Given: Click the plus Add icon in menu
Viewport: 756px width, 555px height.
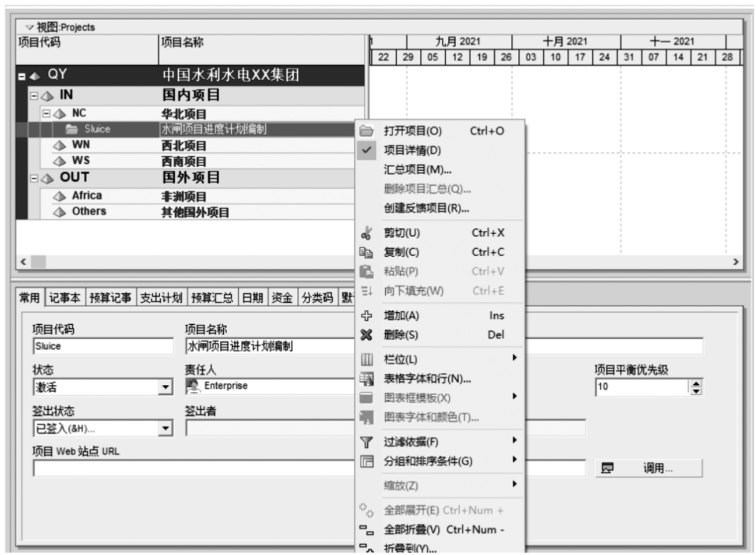Looking at the screenshot, I should 366,316.
